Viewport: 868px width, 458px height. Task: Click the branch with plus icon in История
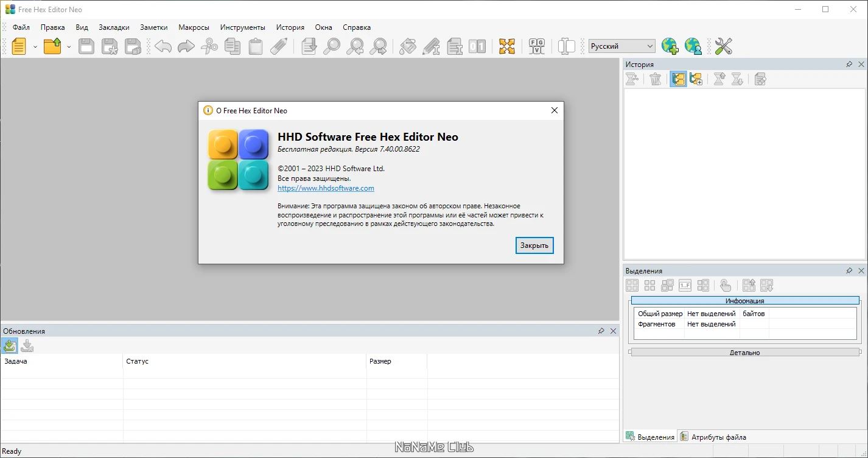[x=696, y=79]
